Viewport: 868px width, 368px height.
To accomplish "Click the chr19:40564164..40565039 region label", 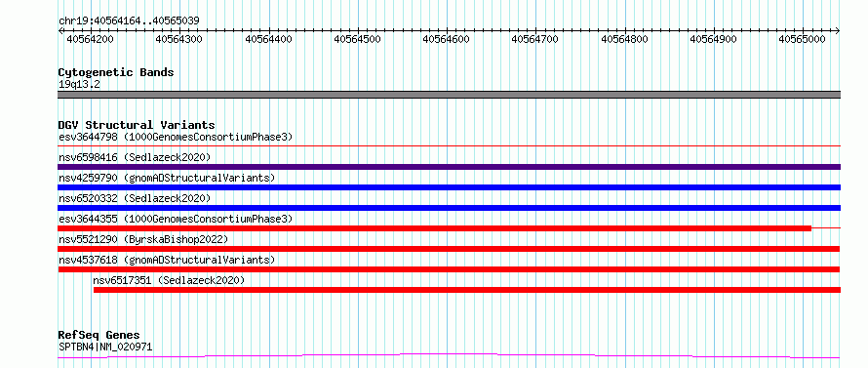I will 129,20.
